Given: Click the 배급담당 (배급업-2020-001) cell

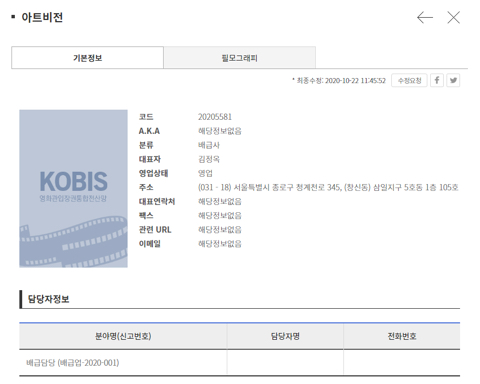Looking at the screenshot, I should (123, 363).
